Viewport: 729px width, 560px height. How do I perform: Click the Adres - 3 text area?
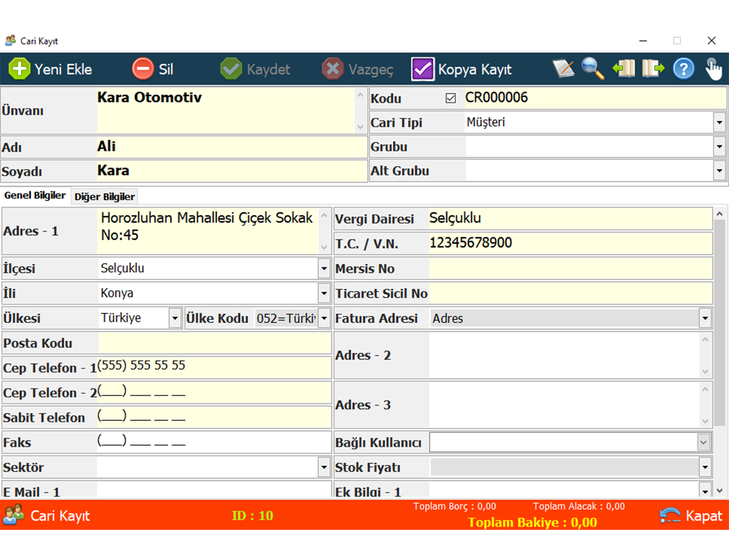[x=564, y=405]
